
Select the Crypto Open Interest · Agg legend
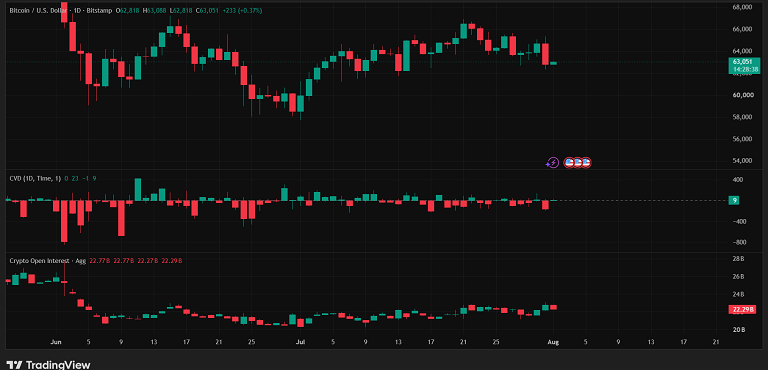48,261
